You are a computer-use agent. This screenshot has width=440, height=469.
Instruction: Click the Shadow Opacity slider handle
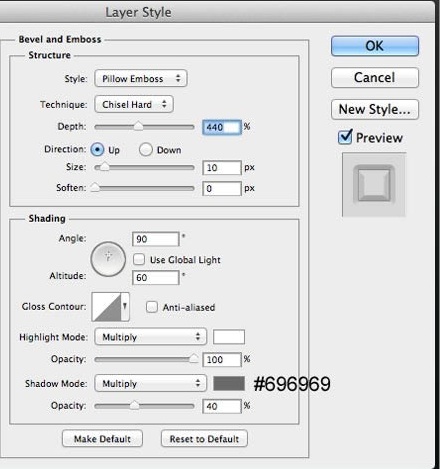click(x=134, y=406)
